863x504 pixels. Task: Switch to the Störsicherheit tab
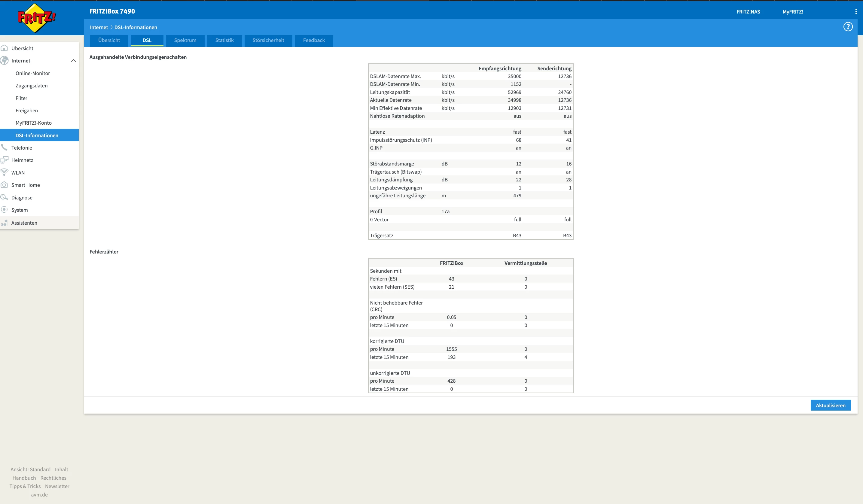click(x=268, y=41)
